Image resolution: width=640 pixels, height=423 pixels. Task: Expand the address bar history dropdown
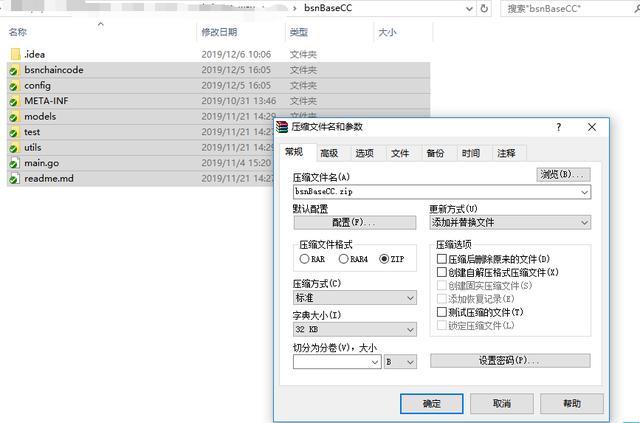469,9
